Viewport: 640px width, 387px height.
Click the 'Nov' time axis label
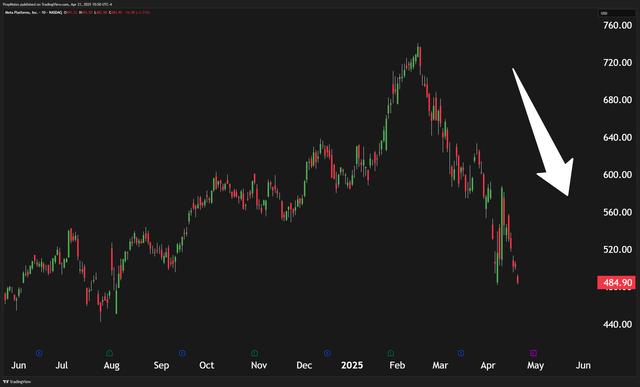[259, 365]
